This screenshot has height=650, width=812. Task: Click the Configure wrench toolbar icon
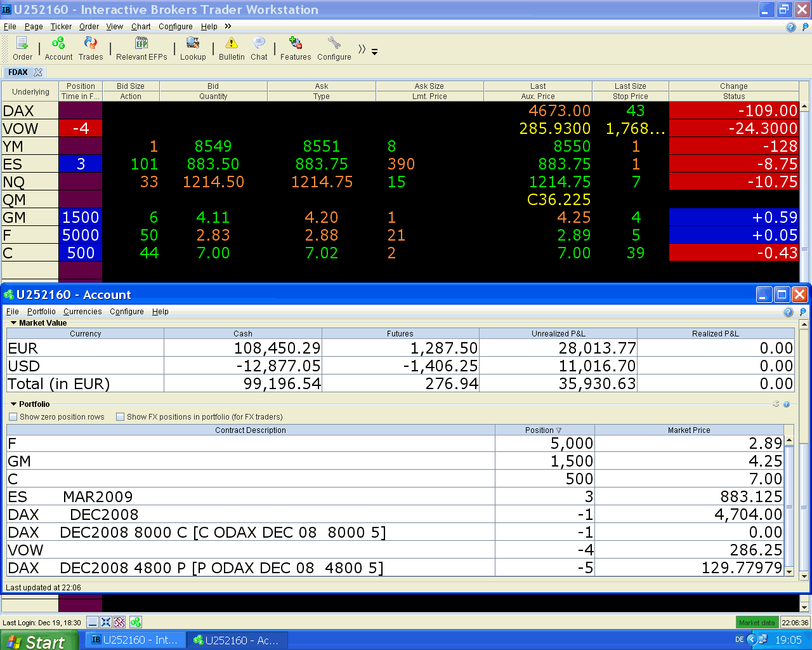click(x=334, y=48)
